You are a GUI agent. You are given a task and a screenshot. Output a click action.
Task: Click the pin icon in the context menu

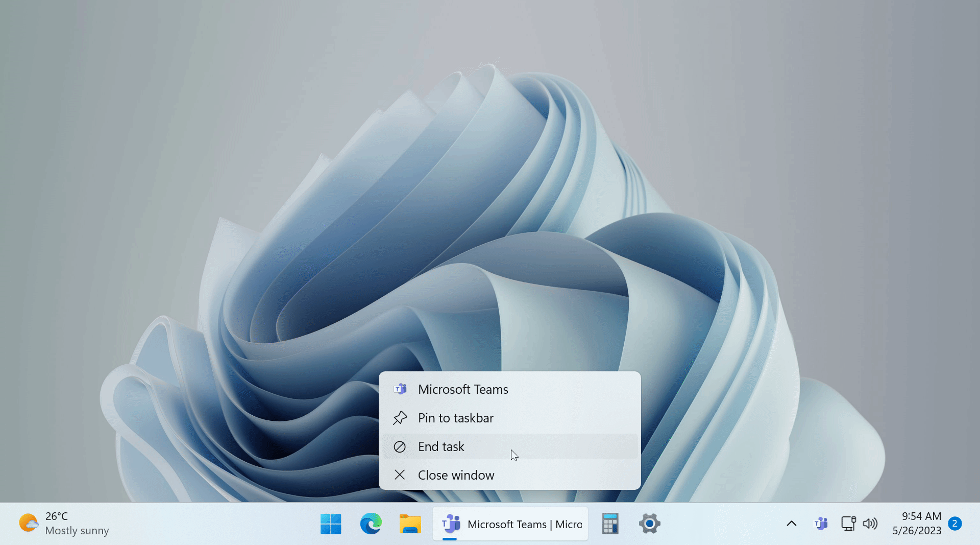click(x=400, y=418)
